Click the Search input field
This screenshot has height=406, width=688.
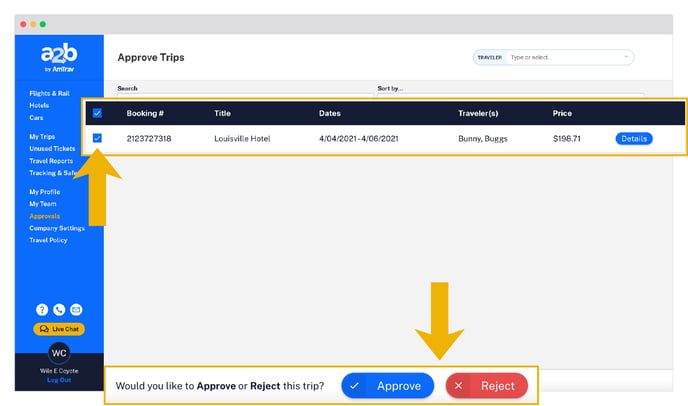[240, 97]
